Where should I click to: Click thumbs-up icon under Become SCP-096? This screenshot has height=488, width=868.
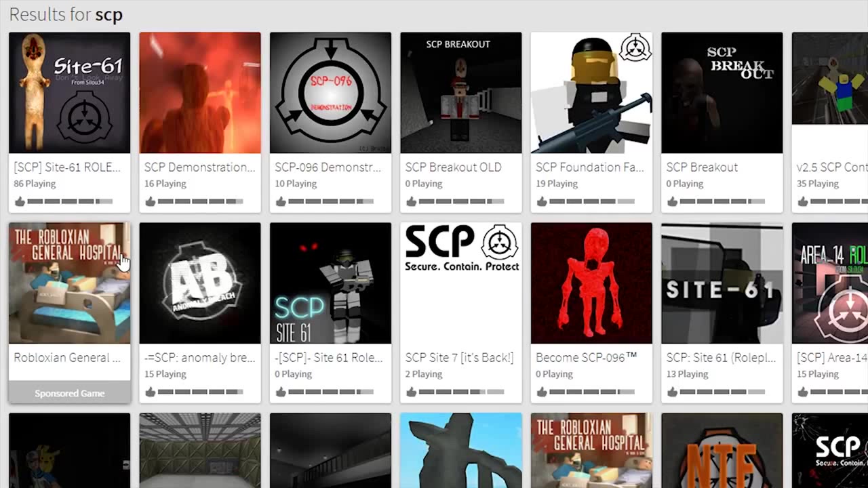pyautogui.click(x=542, y=392)
